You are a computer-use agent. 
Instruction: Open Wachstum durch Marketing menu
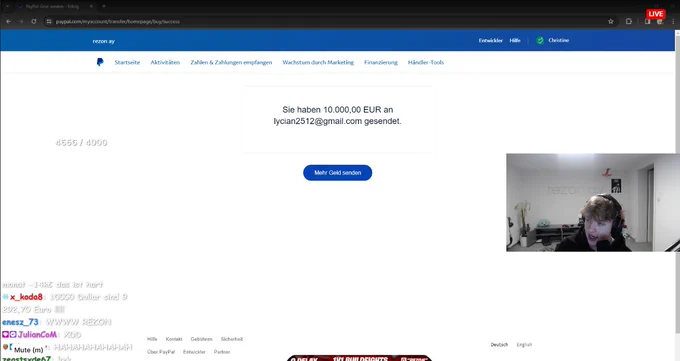point(318,62)
